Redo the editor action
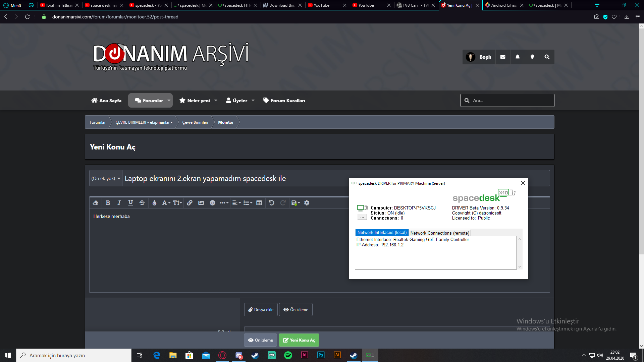 tap(283, 203)
